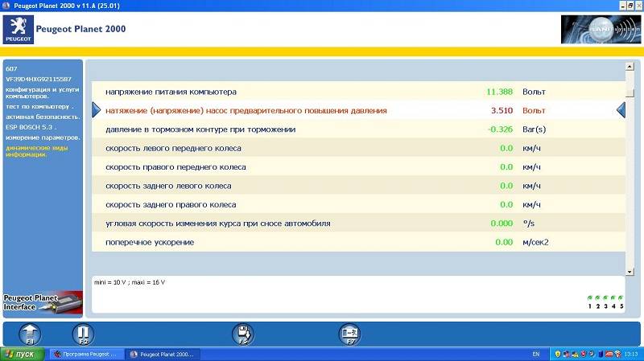This screenshot has height=361, width=644.
Task: Click 'динамические виды информации' in the sidebar
Action: pyautogui.click(x=36, y=151)
